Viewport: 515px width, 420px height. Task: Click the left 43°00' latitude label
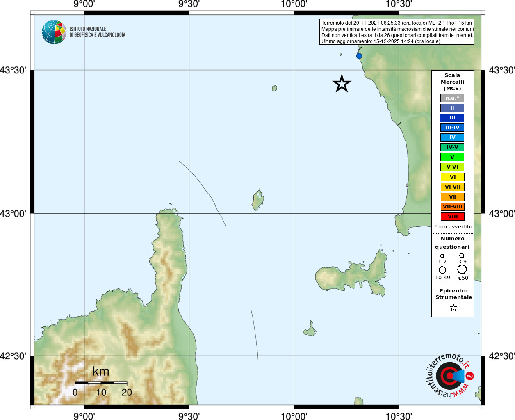[x=13, y=214]
